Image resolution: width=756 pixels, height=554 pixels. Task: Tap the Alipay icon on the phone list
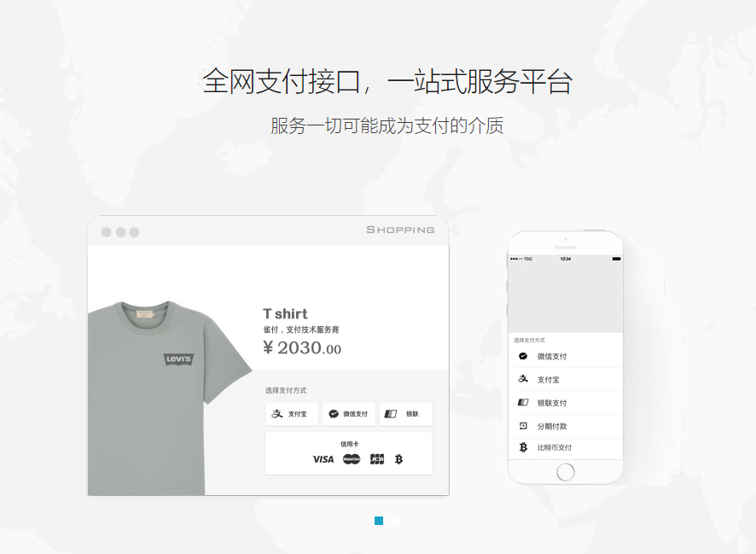pos(523,379)
